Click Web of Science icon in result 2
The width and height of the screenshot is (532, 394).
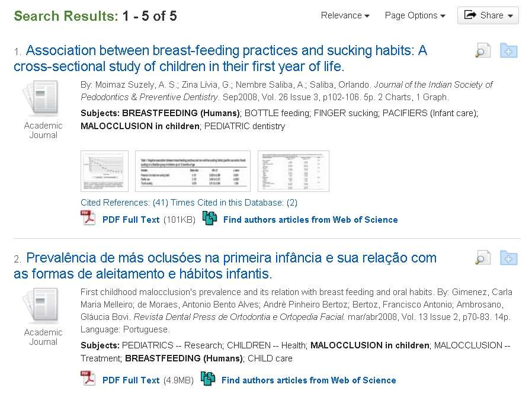[x=208, y=379]
